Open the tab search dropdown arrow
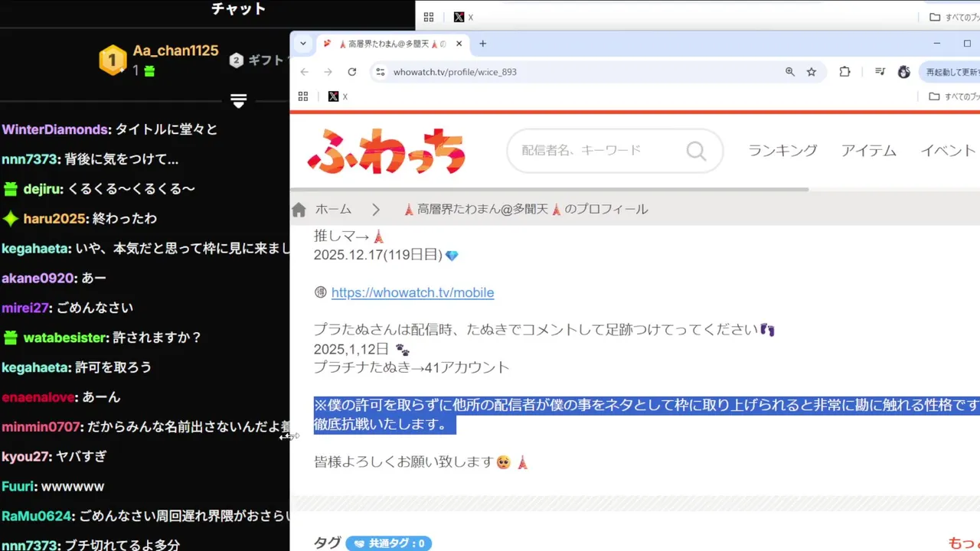This screenshot has width=980, height=551. click(303, 44)
